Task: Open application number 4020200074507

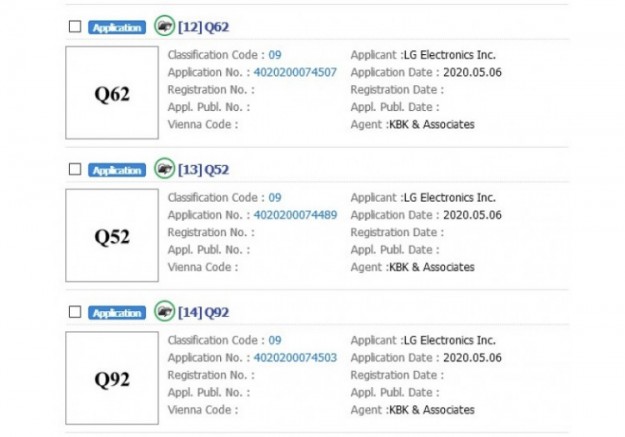Action: click(295, 72)
